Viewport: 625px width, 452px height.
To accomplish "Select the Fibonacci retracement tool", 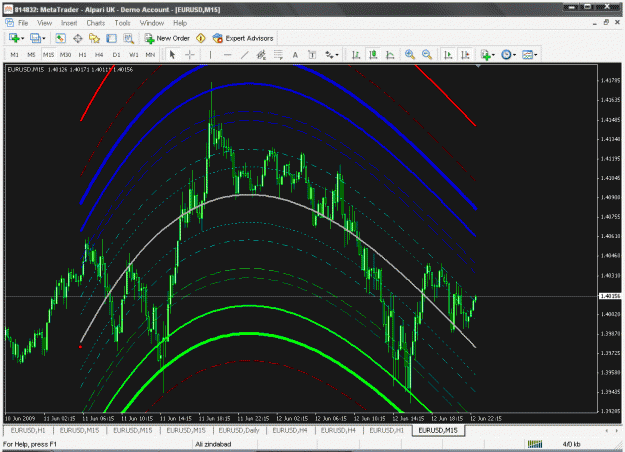I will point(278,55).
